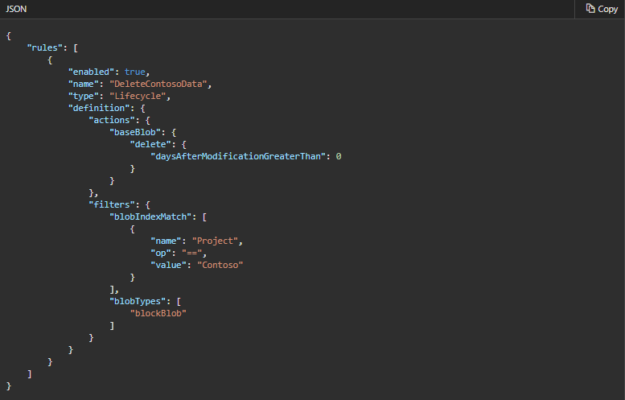Click the "actions" key
Viewport: 625px width, 400px height.
click(x=112, y=120)
